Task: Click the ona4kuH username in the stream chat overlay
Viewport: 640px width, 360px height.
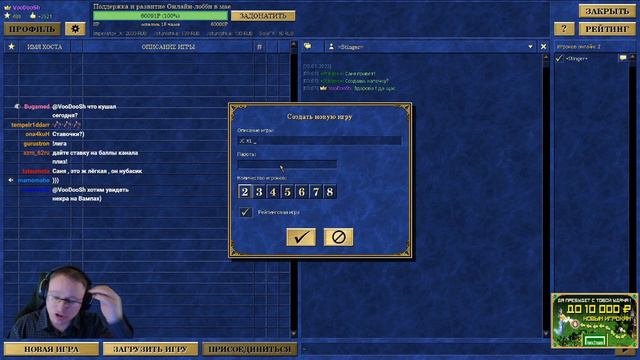Action: point(37,134)
